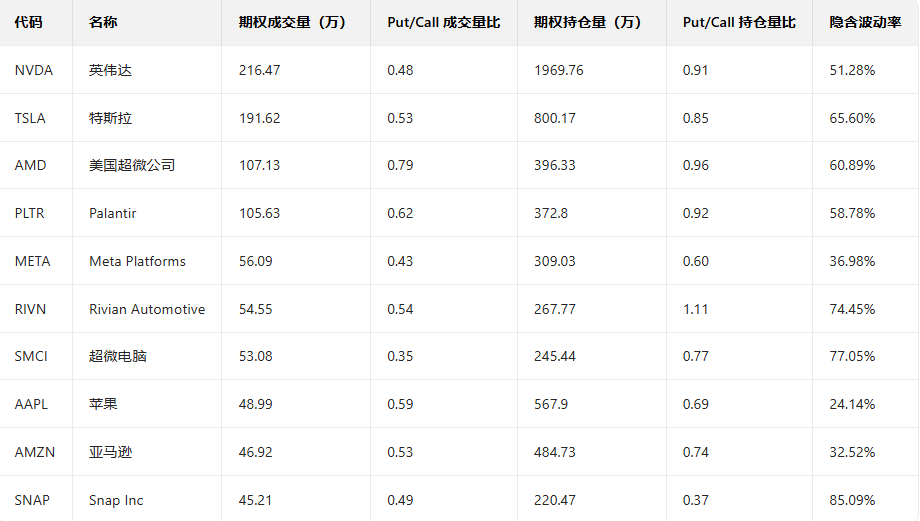The image size is (920, 521).
Task: Select the NVDA ticker cell
Action: 34,70
